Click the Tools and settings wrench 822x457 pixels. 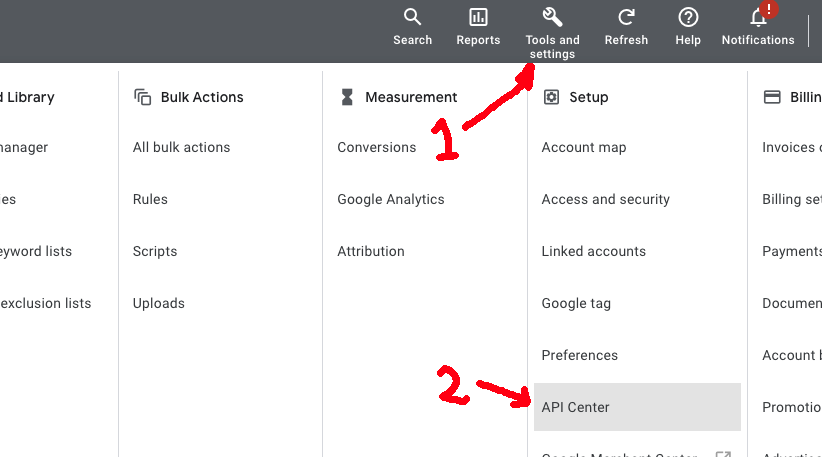point(552,17)
